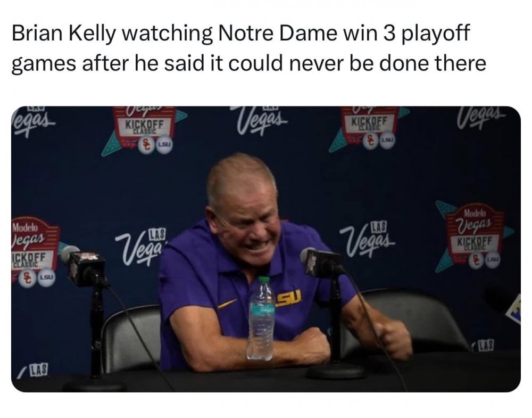
Task: Click the water bottle on the table
Action: (x=261, y=319)
